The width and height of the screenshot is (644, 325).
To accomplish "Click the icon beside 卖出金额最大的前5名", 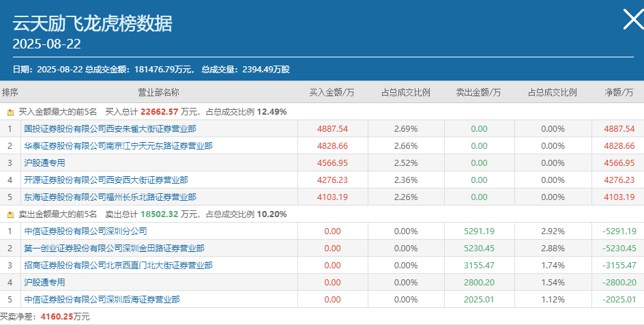I will tap(11, 214).
